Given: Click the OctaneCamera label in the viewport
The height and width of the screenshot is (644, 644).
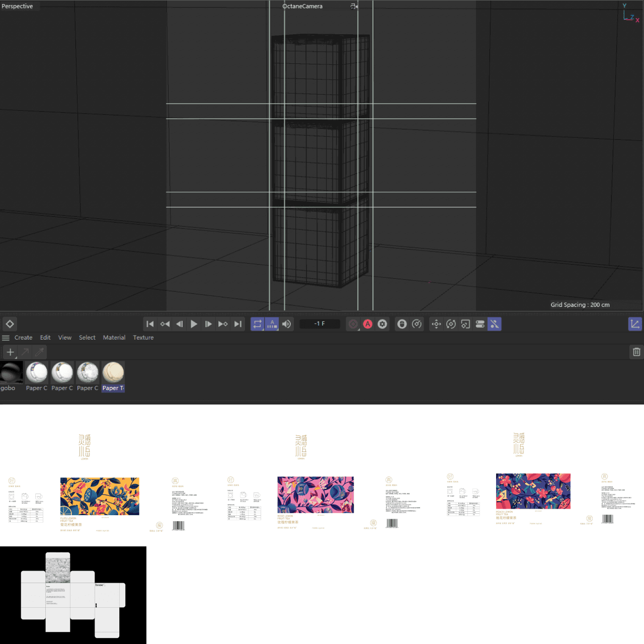Looking at the screenshot, I should coord(302,6).
